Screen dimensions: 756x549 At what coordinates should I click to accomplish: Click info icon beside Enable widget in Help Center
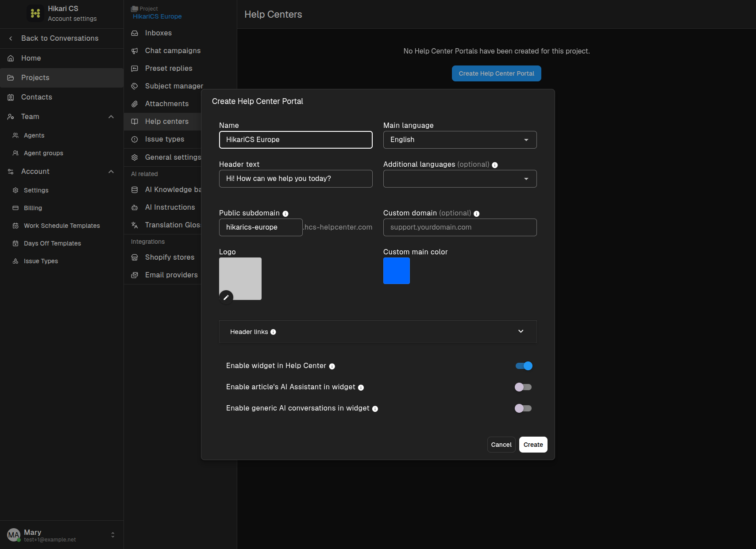coord(332,366)
